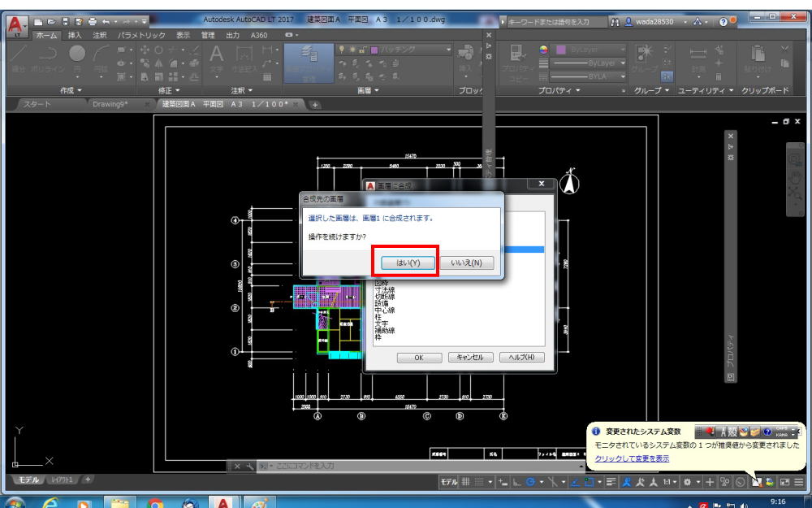Toggle annotation visibility blue icon in status bar
Screen dimensions: 812x508
pos(627,482)
